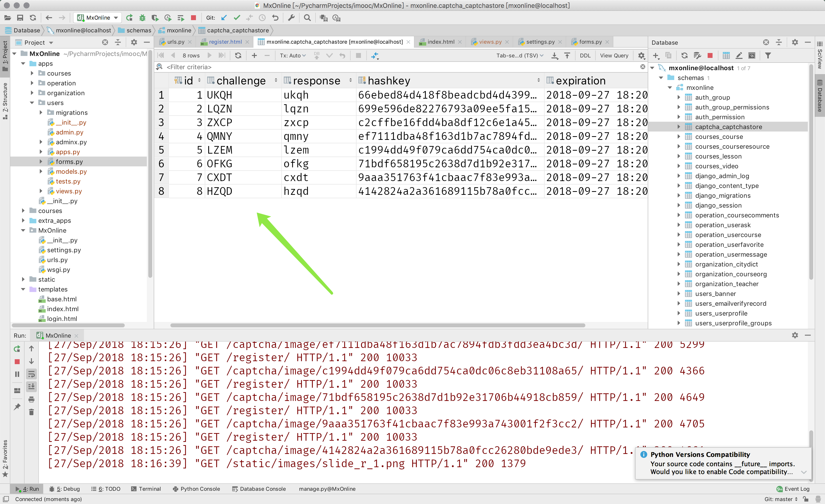Switch to the views.py tab

(490, 42)
